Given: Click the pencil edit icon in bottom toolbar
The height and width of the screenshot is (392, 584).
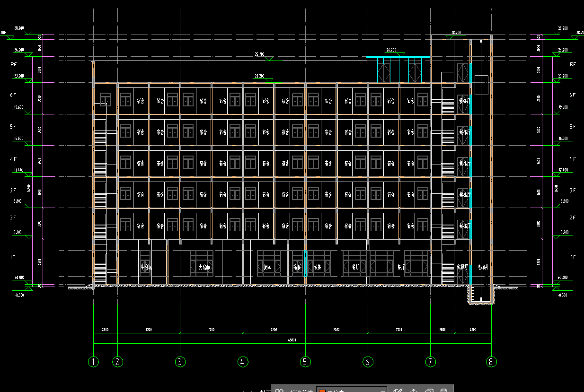Looking at the screenshot, I should point(398,391).
